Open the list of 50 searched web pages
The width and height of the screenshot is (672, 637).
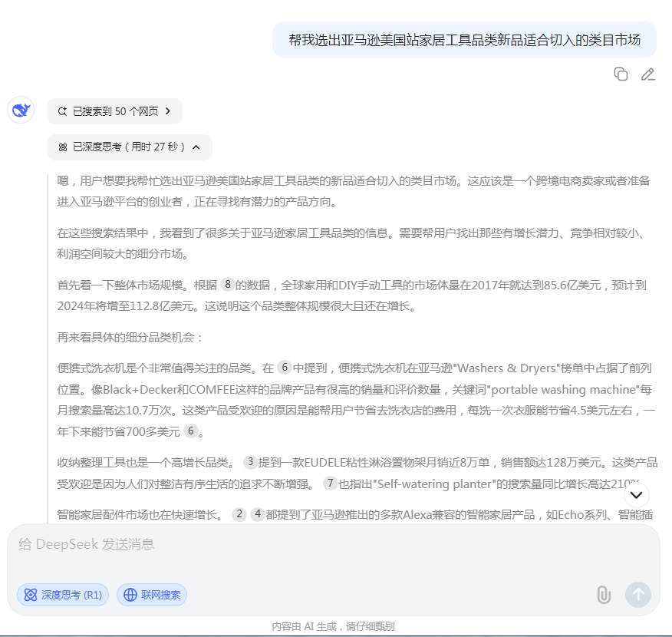click(x=114, y=111)
